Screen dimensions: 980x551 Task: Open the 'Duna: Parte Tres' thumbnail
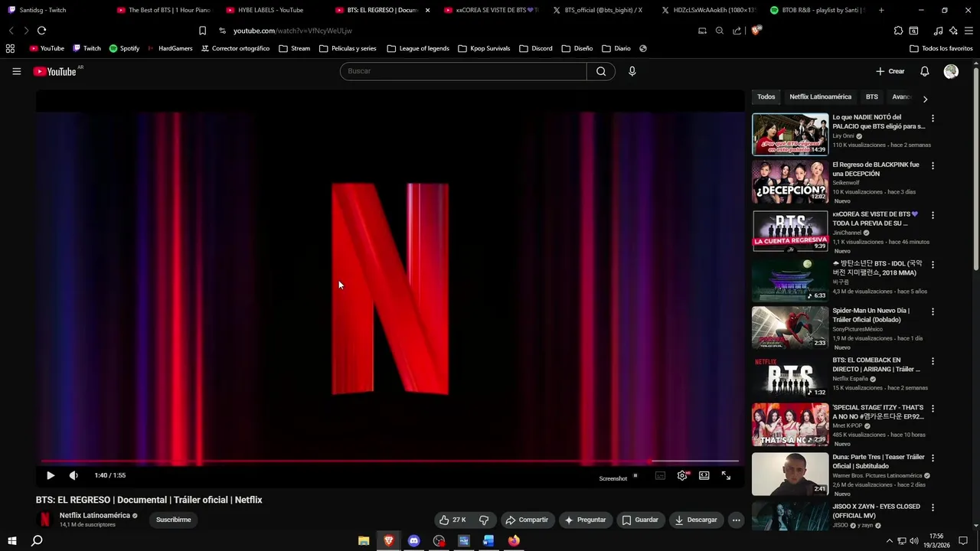point(790,474)
